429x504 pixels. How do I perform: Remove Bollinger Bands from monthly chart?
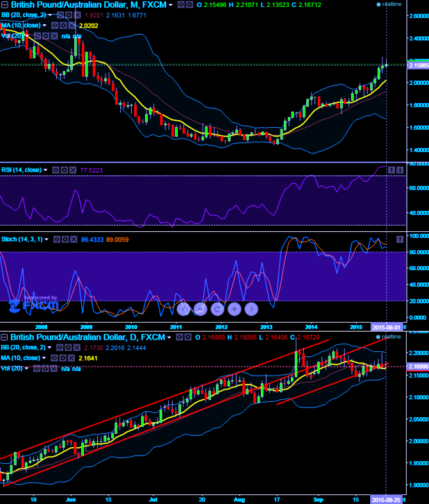click(77, 15)
